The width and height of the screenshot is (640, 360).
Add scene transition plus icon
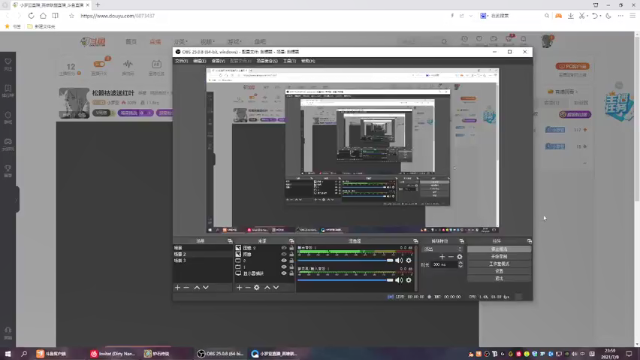(442, 257)
